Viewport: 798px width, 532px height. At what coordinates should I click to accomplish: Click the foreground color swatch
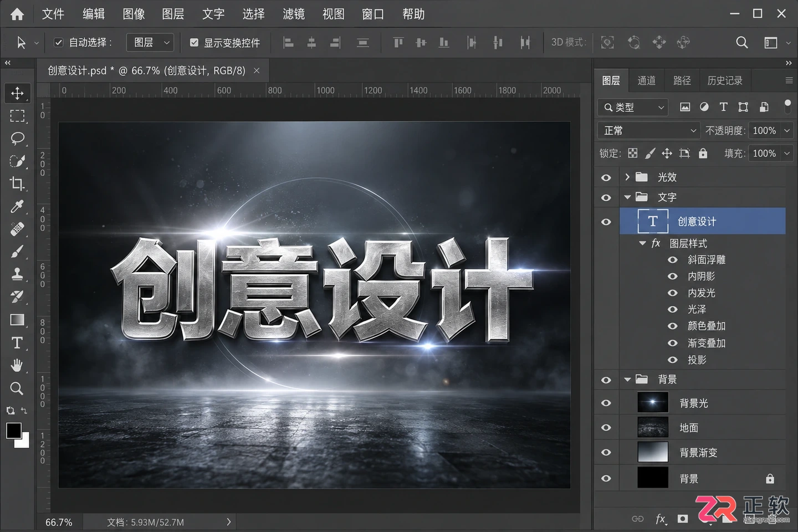pos(14,430)
